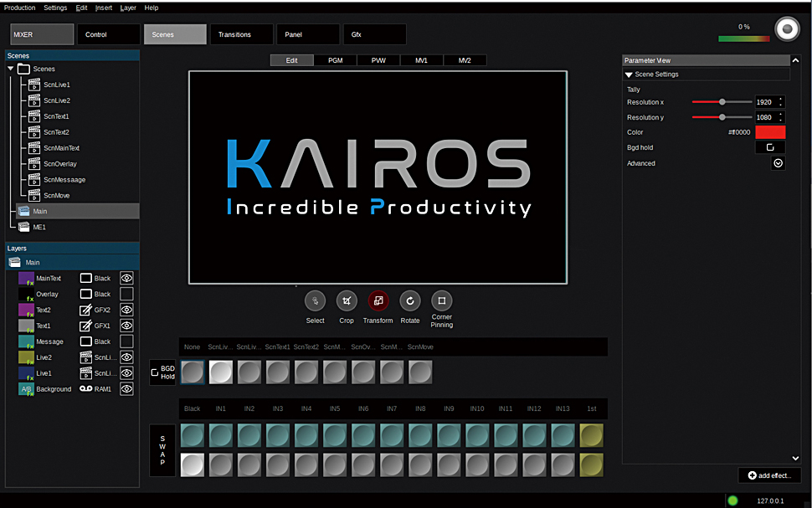Toggle the Text1 layer eye icon
812x508 pixels.
pos(126,326)
